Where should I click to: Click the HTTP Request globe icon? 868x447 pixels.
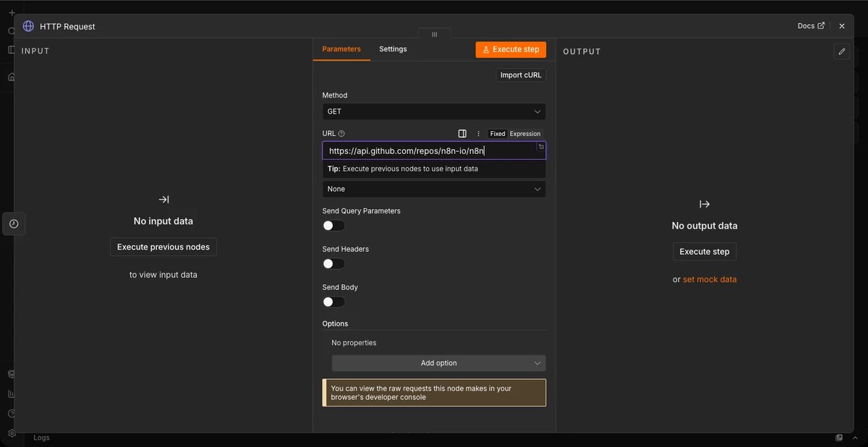tap(28, 26)
